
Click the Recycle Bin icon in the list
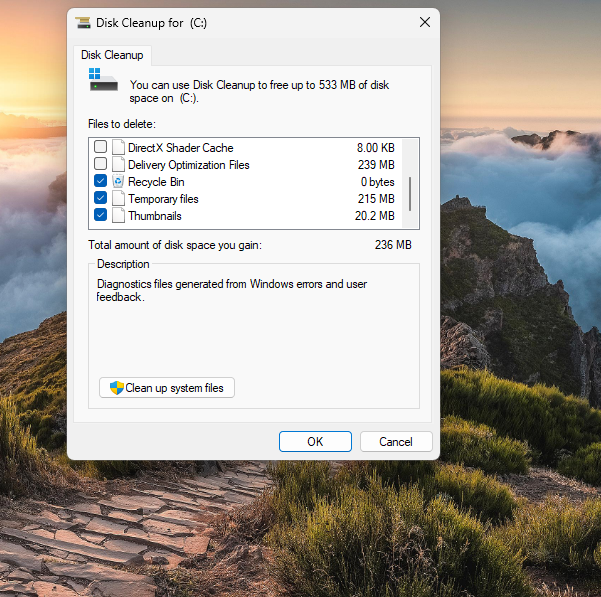point(118,182)
